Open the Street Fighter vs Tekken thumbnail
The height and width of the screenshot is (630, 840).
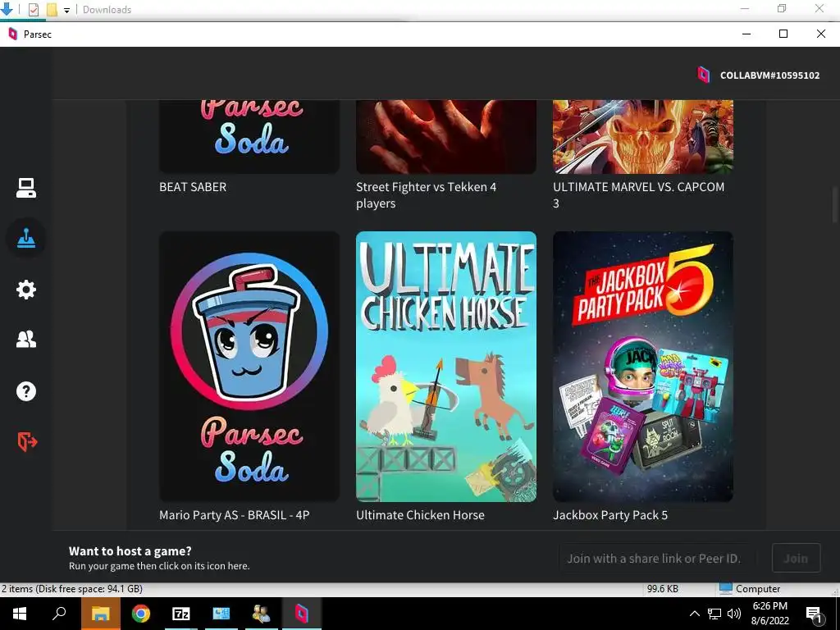445,137
